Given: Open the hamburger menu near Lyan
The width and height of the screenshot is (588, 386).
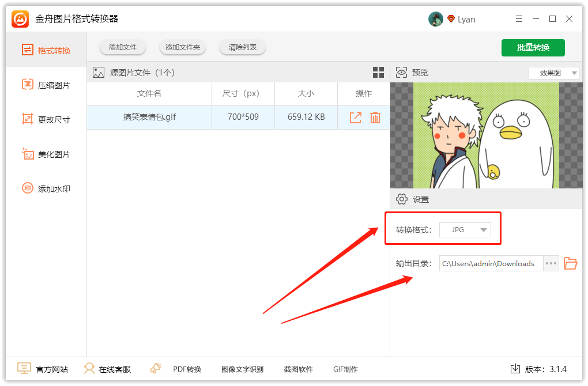Looking at the screenshot, I should click(519, 18).
